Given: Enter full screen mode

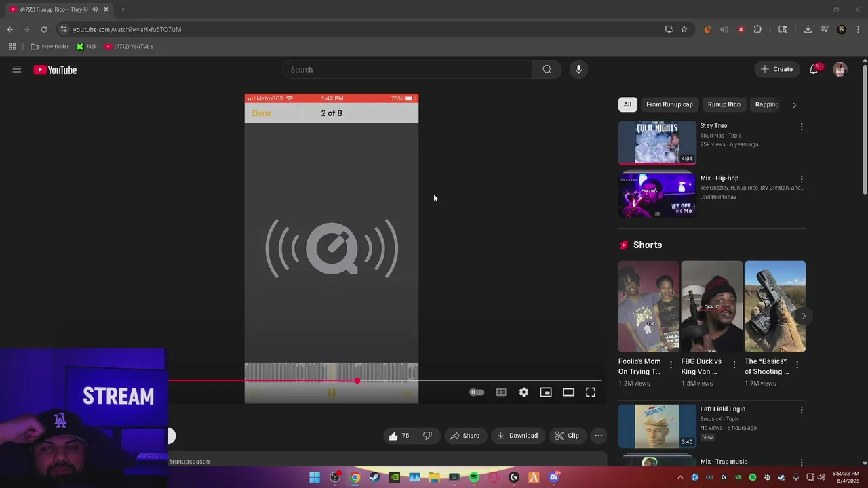Looking at the screenshot, I should click(x=591, y=392).
